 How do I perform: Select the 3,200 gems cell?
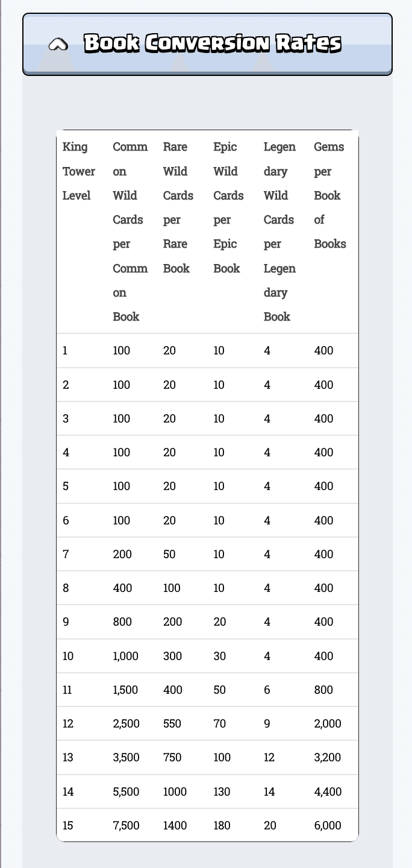tap(328, 757)
